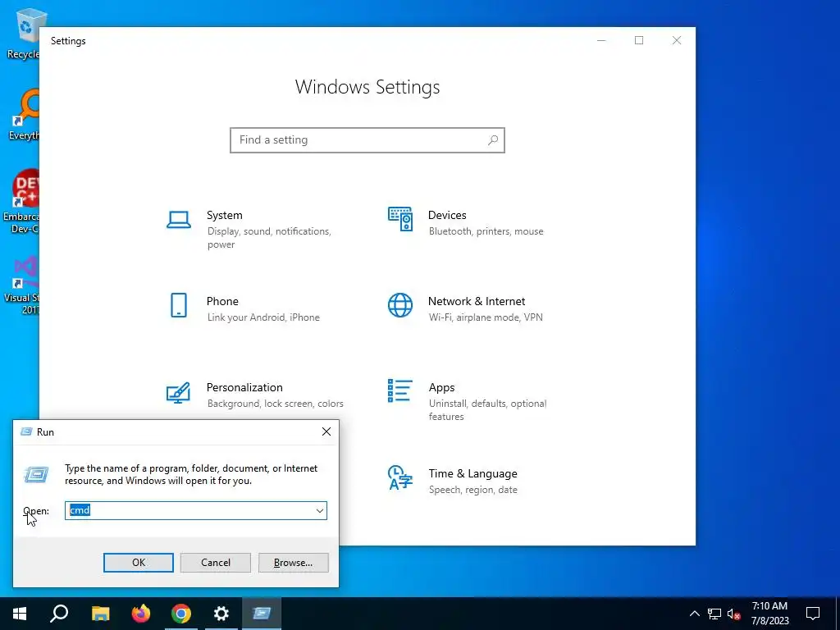The height and width of the screenshot is (630, 840).
Task: Open the Apps category title
Action: tap(441, 387)
